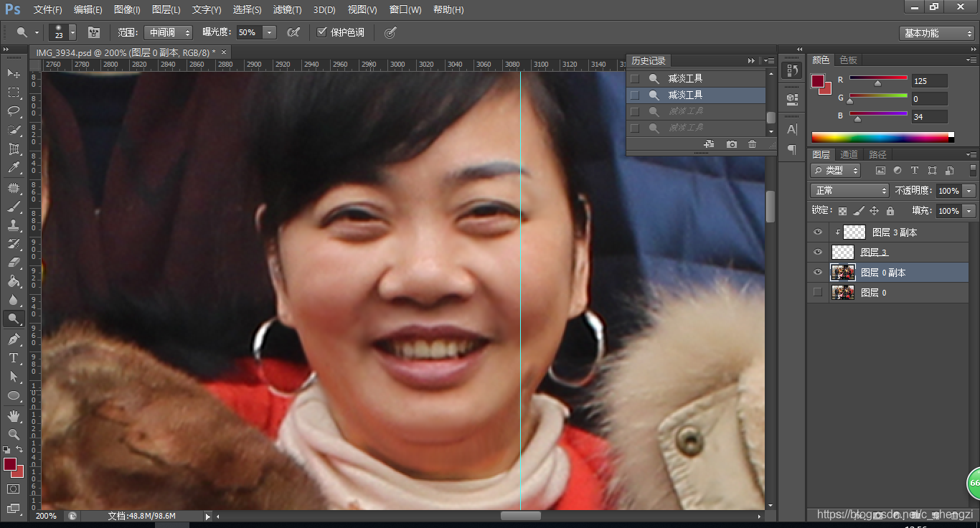Open the 曝光度 slider dropdown arrow

point(270,32)
